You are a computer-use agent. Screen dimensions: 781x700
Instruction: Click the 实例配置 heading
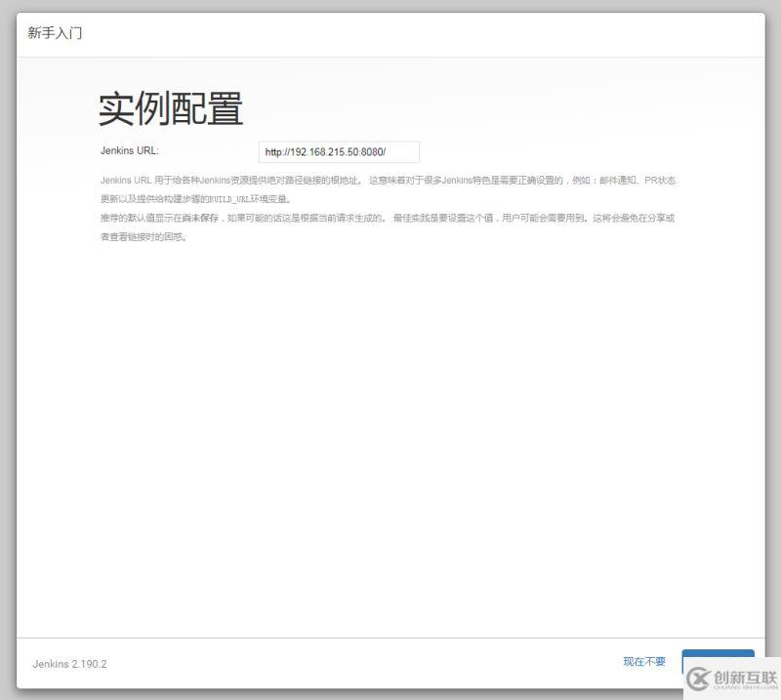click(x=171, y=108)
